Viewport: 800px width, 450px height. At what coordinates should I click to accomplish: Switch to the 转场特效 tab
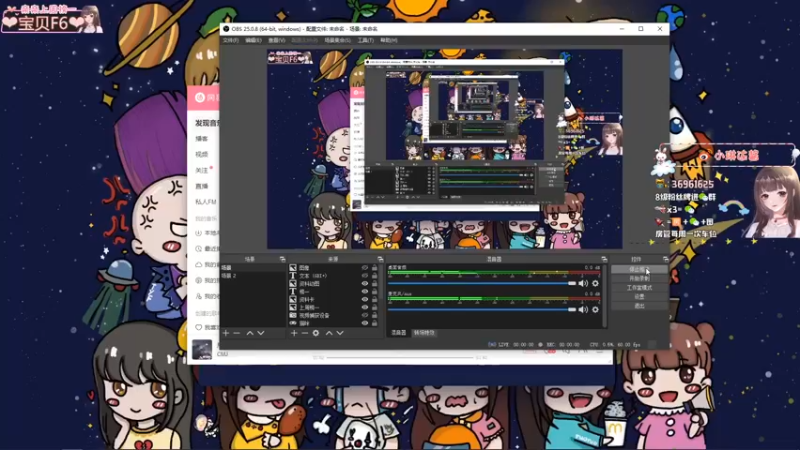[424, 333]
